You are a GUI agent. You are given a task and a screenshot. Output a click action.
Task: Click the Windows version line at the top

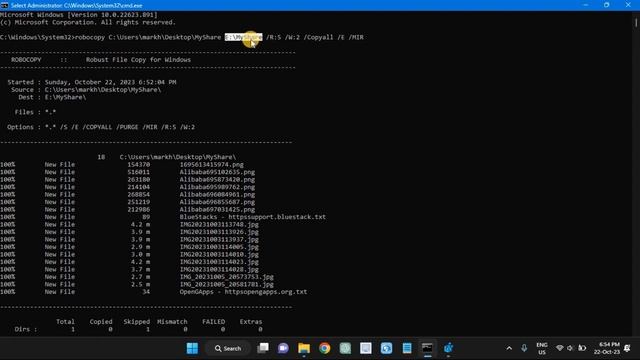click(79, 15)
